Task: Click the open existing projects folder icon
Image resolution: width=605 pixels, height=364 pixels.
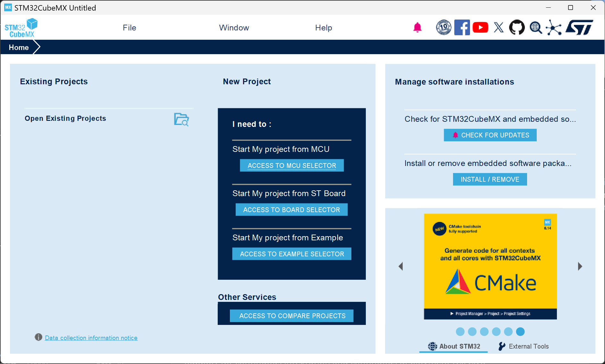Action: point(181,120)
